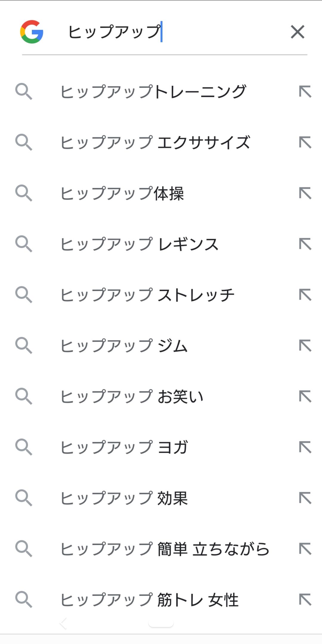322x644 pixels.
Task: Clear the search text with the X icon
Action: 297,32
